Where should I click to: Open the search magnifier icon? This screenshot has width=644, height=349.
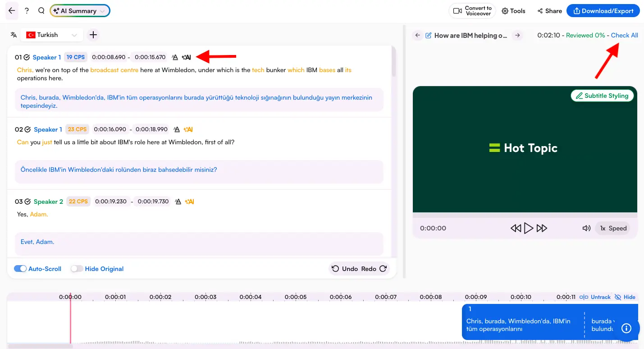[41, 11]
